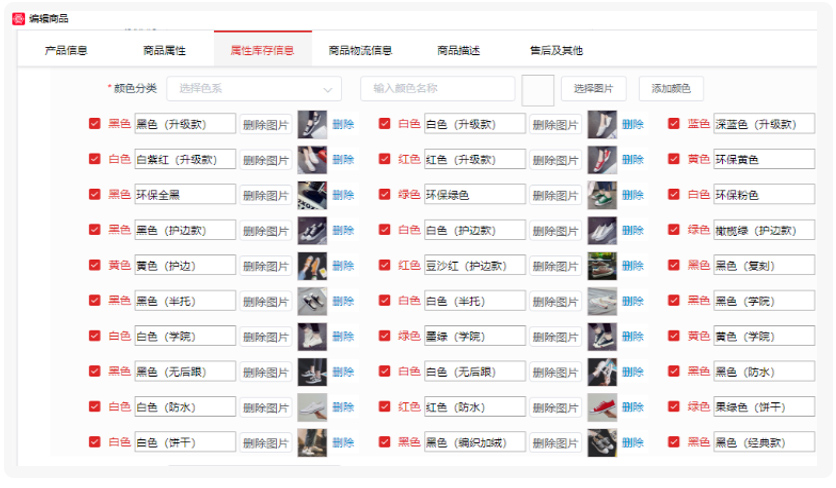Viewport: 836px width, 488px height.
Task: Click thumbnail image of 白色（学院） shoe
Action: click(312, 337)
